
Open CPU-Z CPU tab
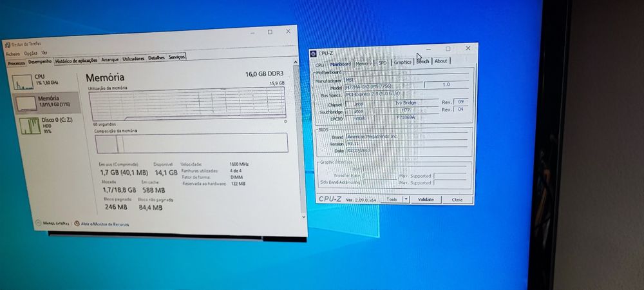coord(319,65)
